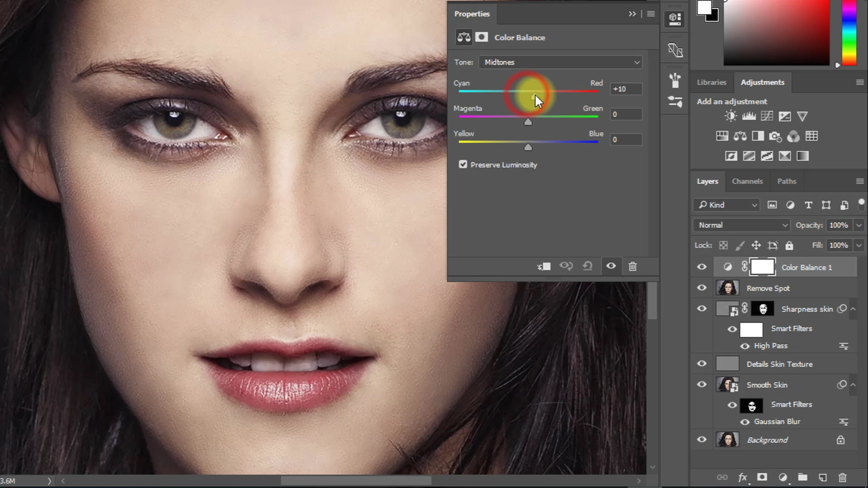The height and width of the screenshot is (488, 868).
Task: Add a Hue/Saturation adjustment layer
Action: [722, 136]
